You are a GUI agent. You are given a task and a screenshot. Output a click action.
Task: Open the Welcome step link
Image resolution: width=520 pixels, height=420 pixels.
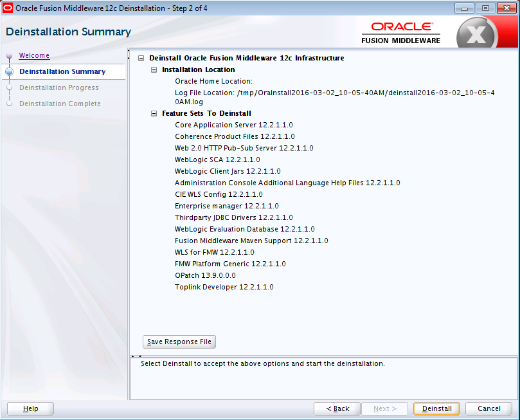[34, 55]
